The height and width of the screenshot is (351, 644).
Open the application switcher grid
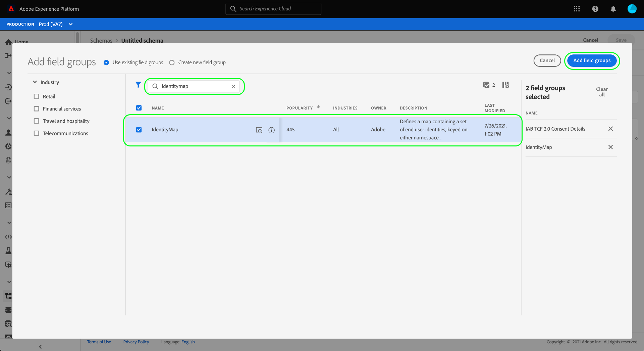tap(577, 9)
